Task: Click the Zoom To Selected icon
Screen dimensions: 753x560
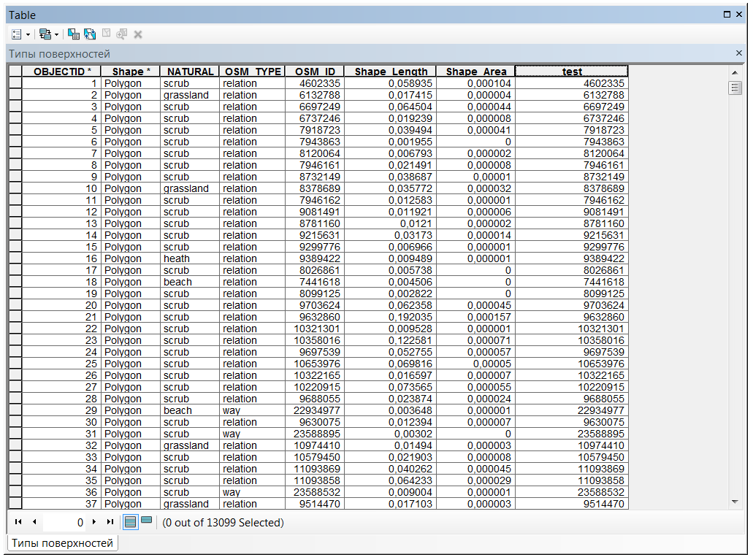Action: [x=122, y=34]
